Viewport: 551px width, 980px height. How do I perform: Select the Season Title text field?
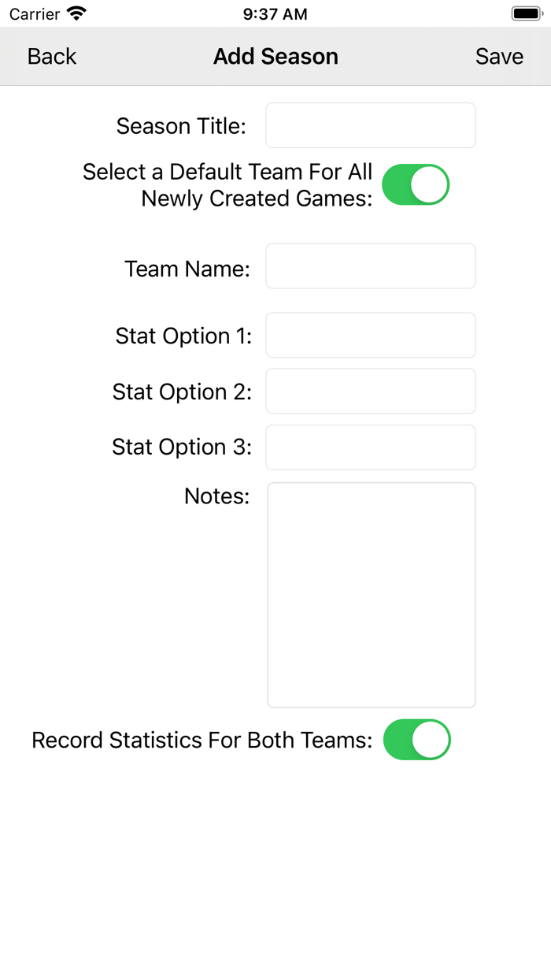click(370, 124)
